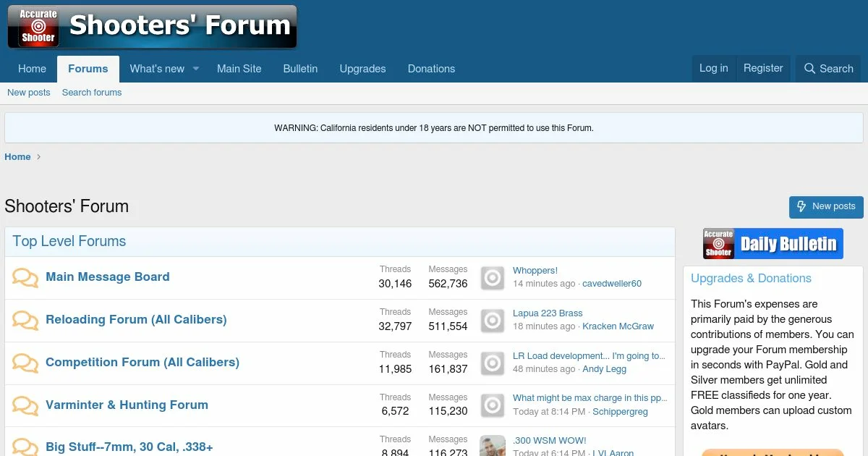Viewport: 868px width, 456px height.
Task: Click the Main Message Board thread count 30,146
Action: pyautogui.click(x=395, y=284)
